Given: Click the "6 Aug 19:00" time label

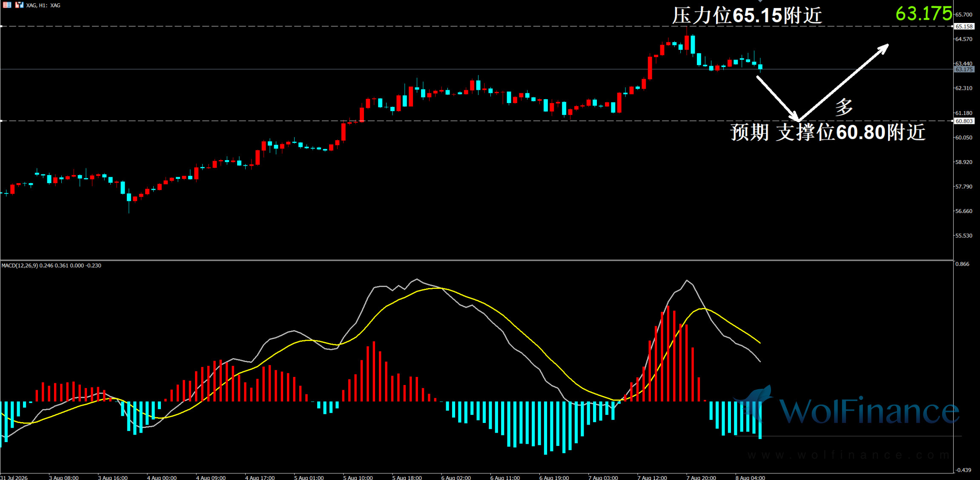Looking at the screenshot, I should click(x=554, y=477).
